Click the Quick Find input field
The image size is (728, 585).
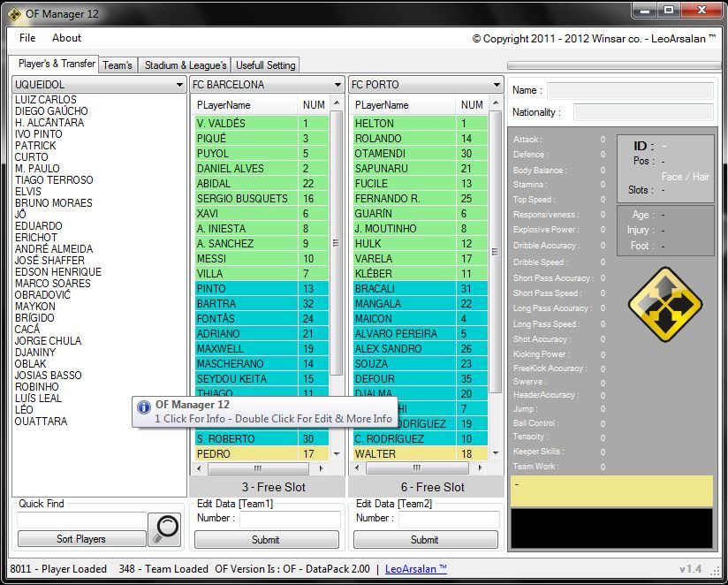(80, 520)
